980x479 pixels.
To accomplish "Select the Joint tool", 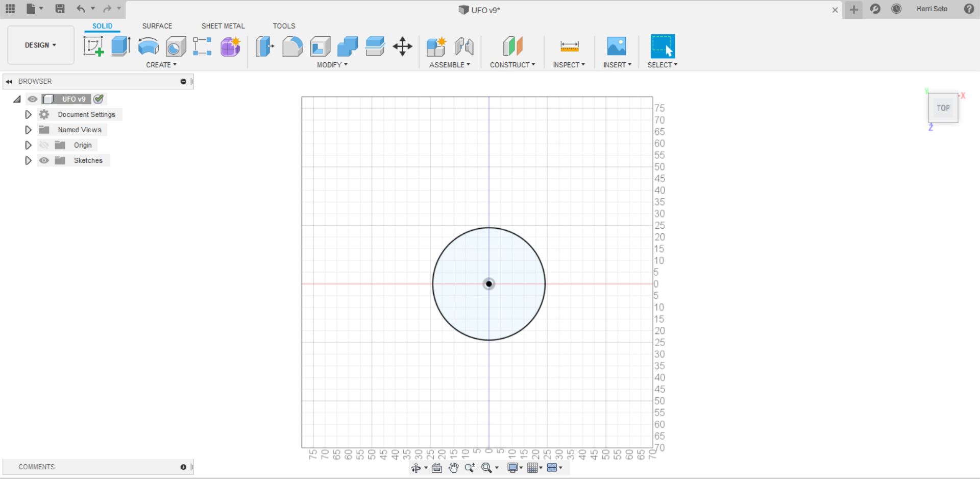I will tap(464, 46).
